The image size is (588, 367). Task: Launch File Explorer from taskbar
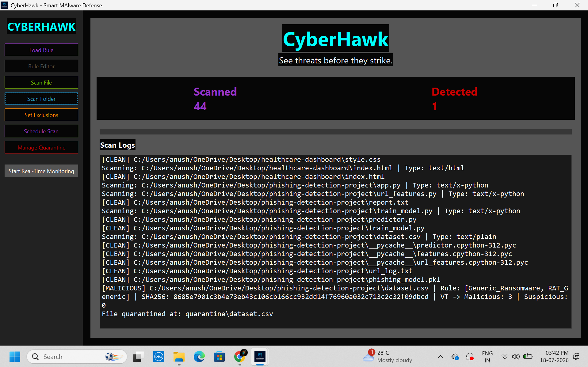[179, 357]
